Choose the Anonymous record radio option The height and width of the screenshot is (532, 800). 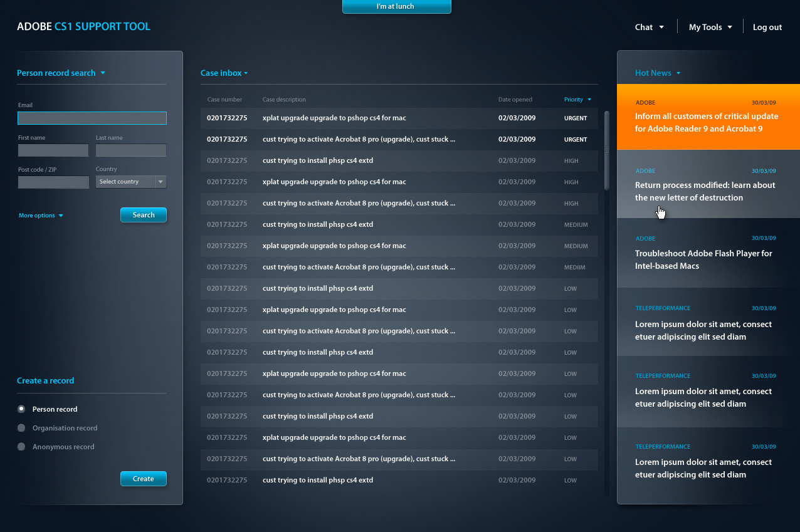pyautogui.click(x=21, y=446)
